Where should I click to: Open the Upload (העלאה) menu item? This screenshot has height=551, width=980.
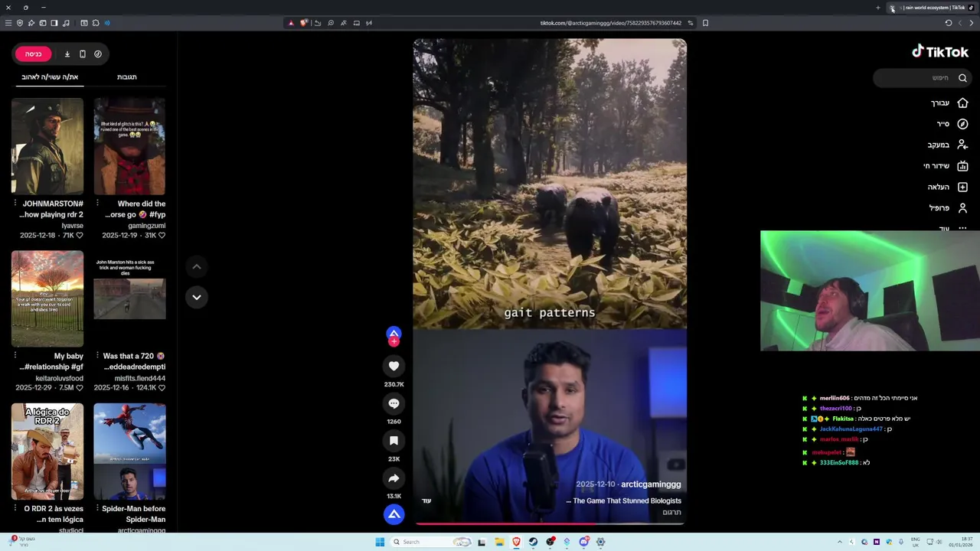(x=948, y=187)
